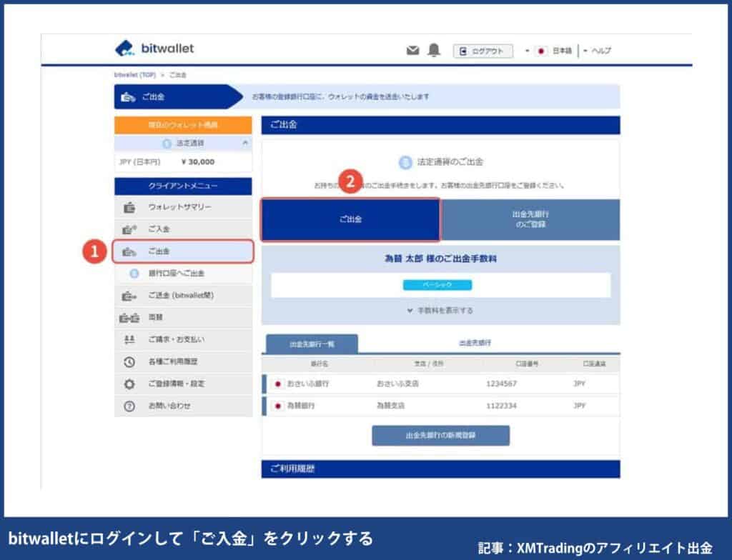
Task: Click the billing people icon in sidebar
Action: [x=129, y=340]
